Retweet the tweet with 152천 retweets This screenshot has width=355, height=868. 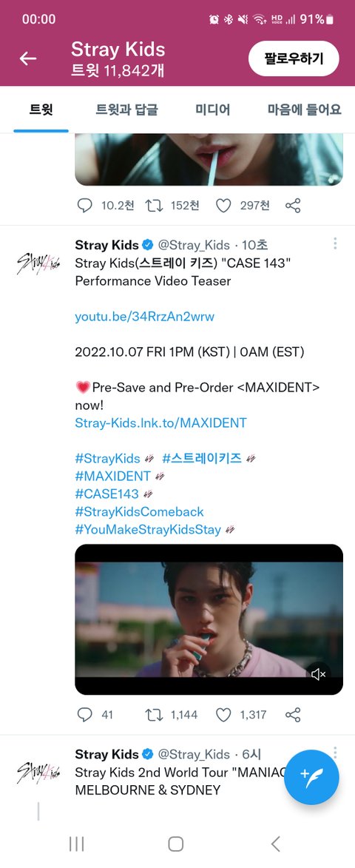coord(155,206)
